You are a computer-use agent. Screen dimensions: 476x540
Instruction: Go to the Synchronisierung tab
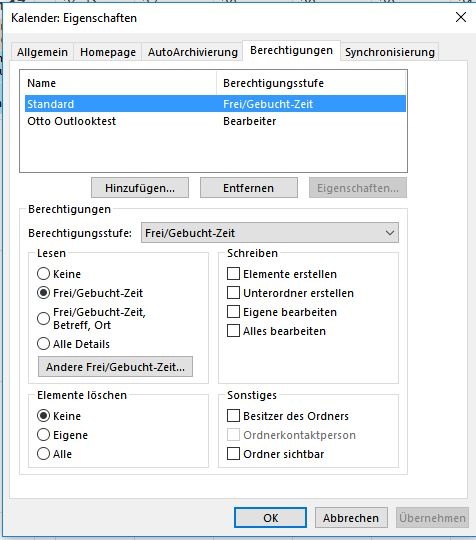pyautogui.click(x=390, y=52)
